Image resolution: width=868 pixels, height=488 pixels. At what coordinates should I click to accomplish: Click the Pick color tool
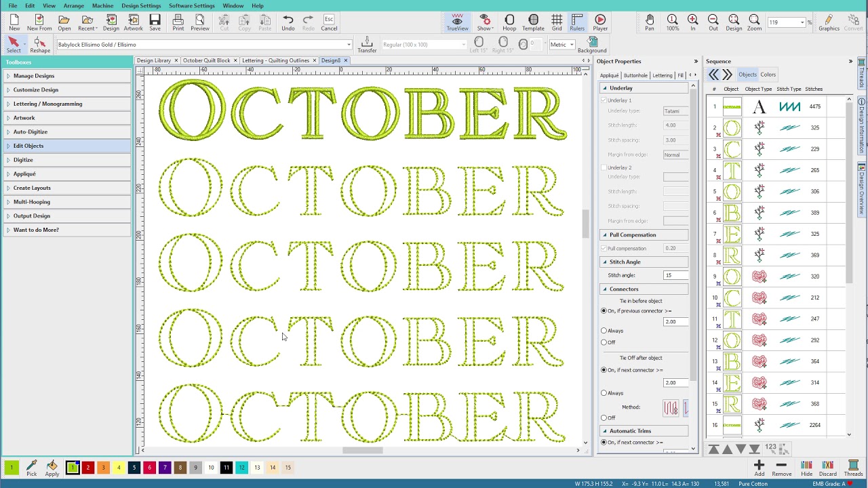(x=31, y=468)
